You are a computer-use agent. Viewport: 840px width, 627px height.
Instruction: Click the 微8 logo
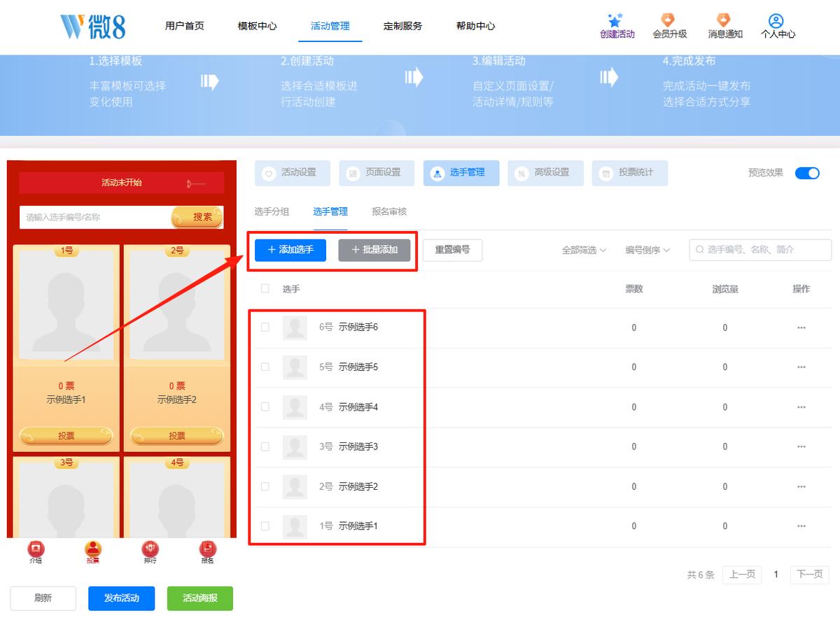[x=92, y=26]
